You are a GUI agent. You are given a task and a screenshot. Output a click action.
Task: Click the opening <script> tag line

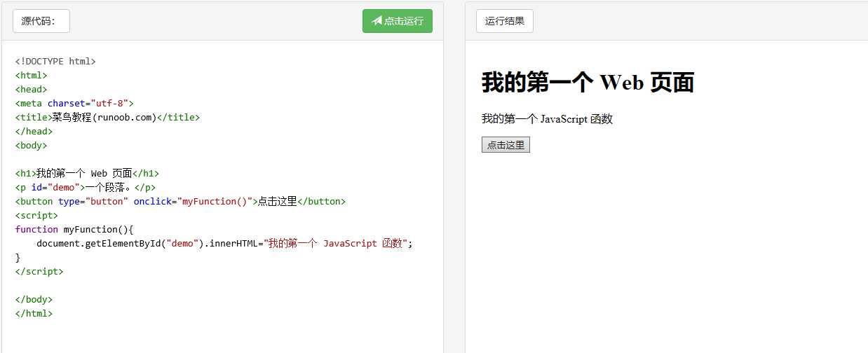pyautogui.click(x=36, y=215)
